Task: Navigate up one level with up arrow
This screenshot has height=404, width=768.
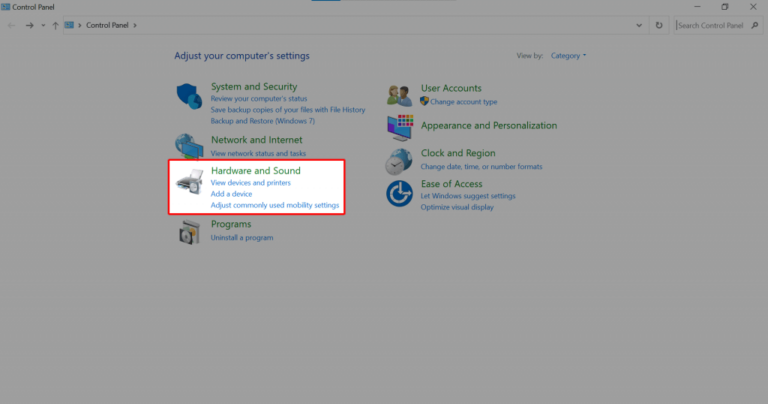Action: point(56,25)
